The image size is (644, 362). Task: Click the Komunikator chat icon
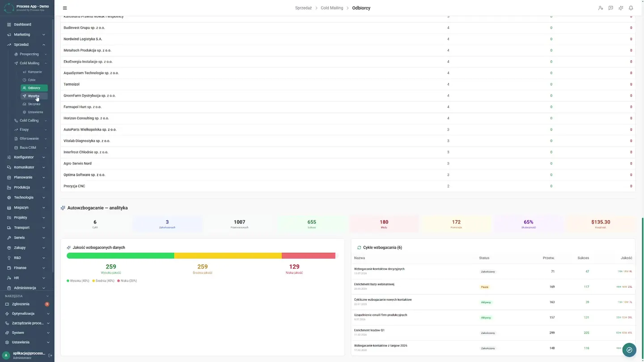tap(9, 167)
